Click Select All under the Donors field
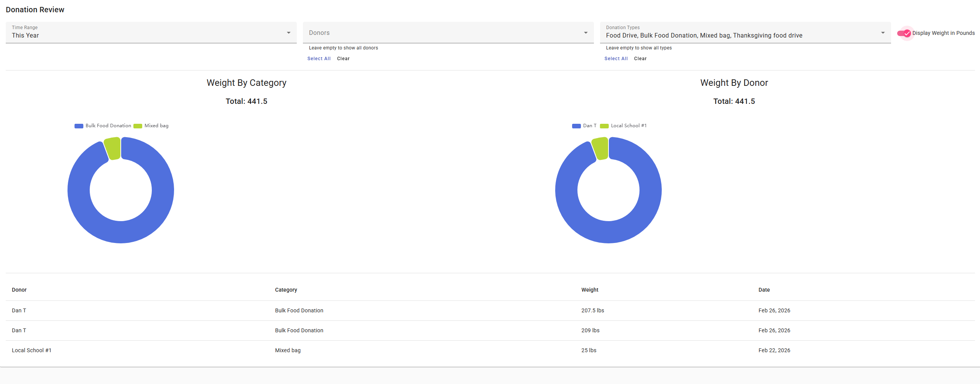980x384 pixels. pyautogui.click(x=319, y=59)
